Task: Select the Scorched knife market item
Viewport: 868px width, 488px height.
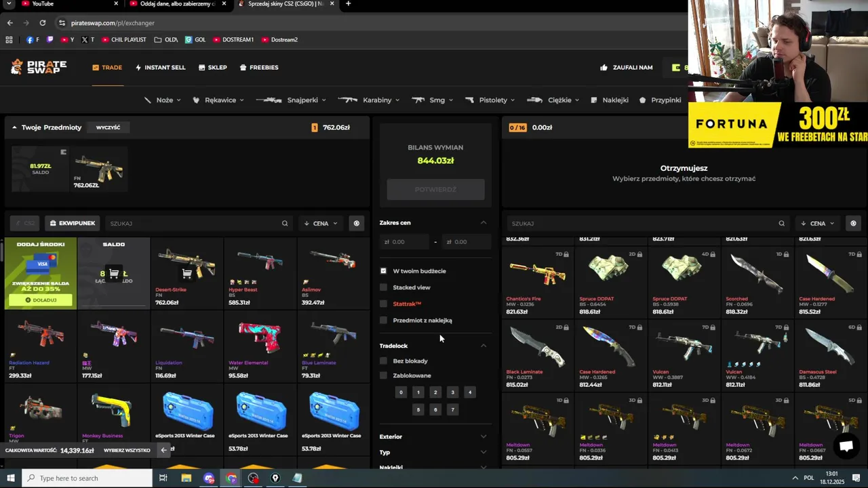Action: tap(757, 283)
